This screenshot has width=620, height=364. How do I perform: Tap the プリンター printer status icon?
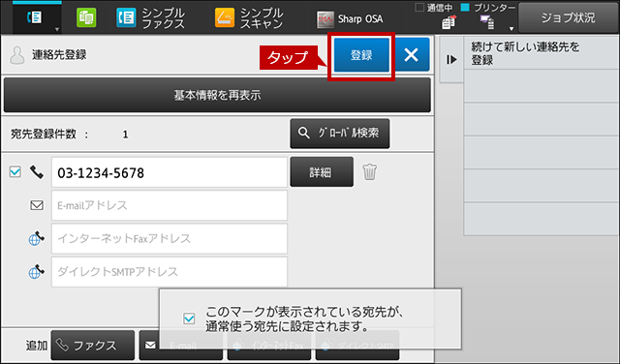point(487,22)
